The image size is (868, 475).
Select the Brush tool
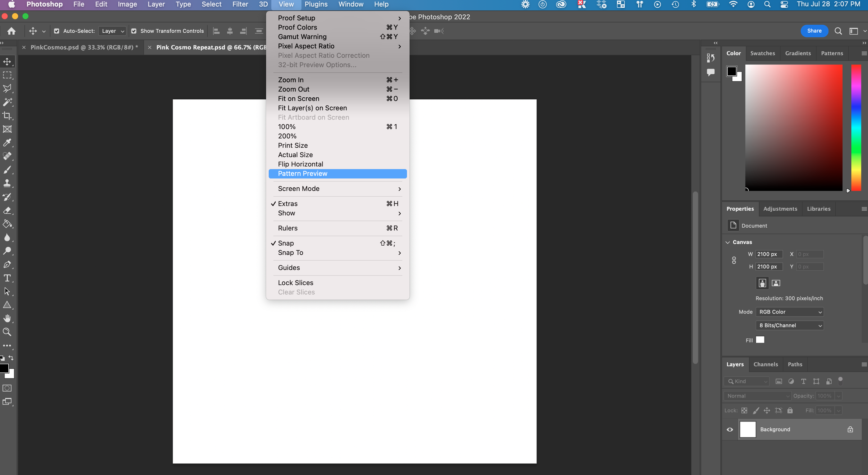pos(7,170)
